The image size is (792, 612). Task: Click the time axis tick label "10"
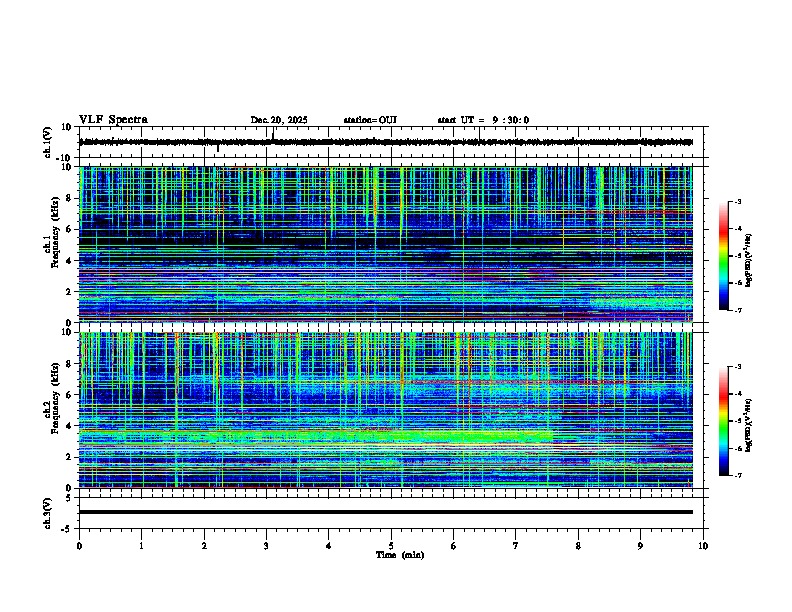703,546
